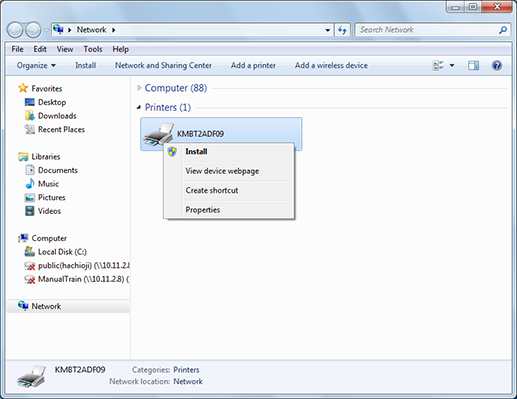This screenshot has width=517, height=399.
Task: Select ManualTrain network drive
Action: 77,279
